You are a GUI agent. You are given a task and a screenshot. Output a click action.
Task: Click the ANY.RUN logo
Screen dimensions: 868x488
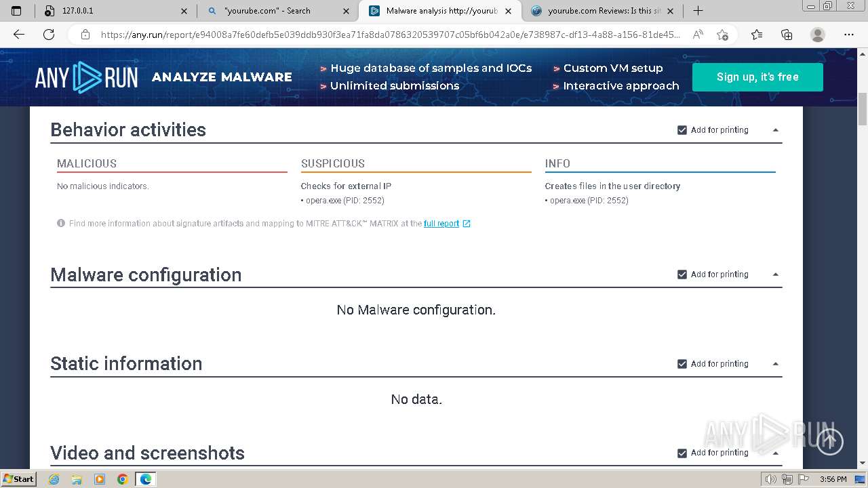tap(86, 77)
